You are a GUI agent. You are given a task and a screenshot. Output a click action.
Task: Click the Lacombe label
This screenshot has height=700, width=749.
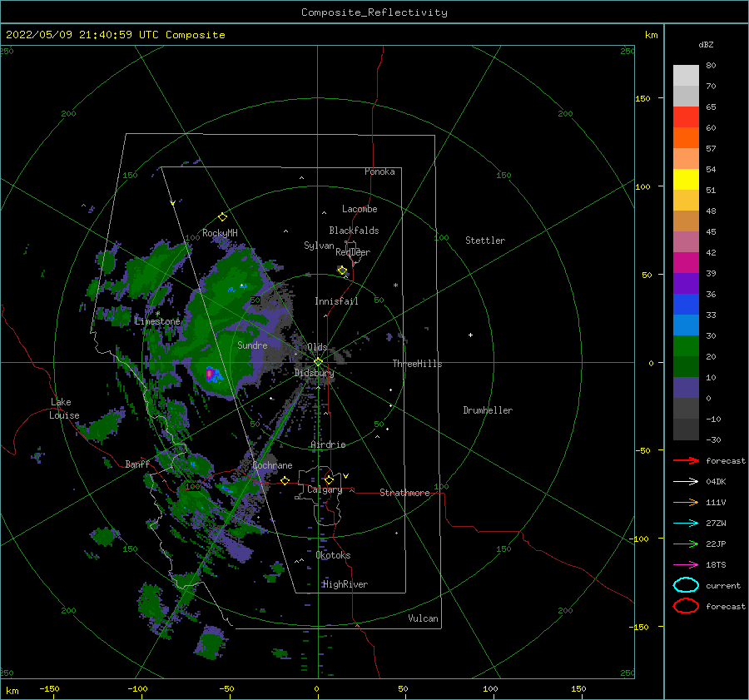360,209
